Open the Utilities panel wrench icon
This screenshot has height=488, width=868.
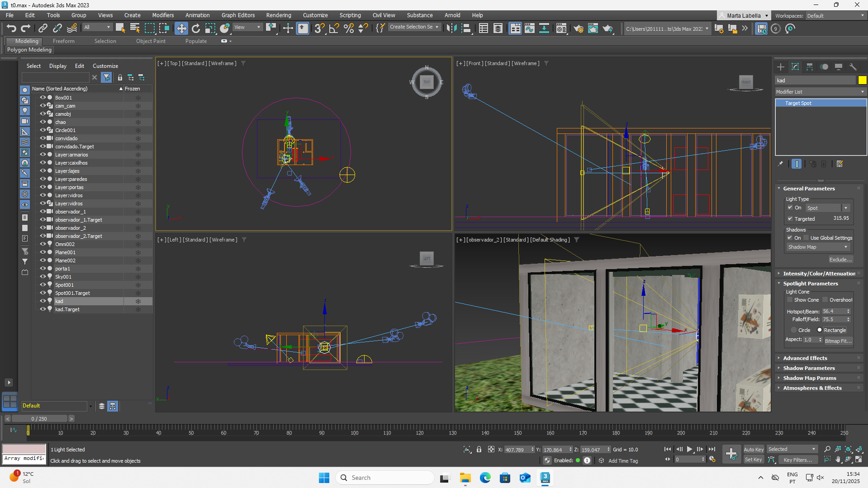click(853, 67)
